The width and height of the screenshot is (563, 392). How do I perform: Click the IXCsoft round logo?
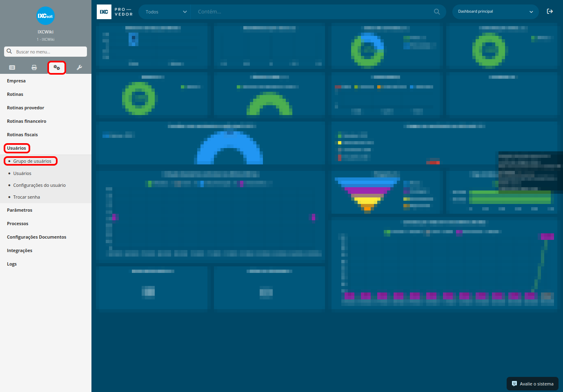(x=45, y=16)
